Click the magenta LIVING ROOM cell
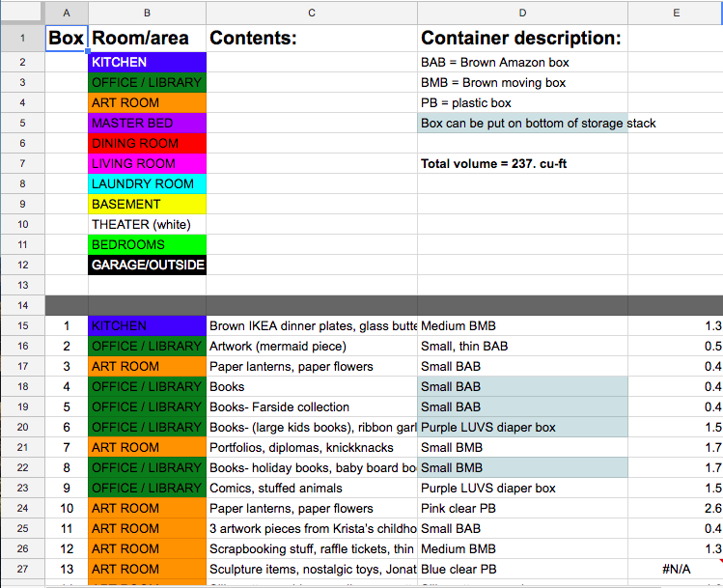723x588 pixels. coord(147,164)
